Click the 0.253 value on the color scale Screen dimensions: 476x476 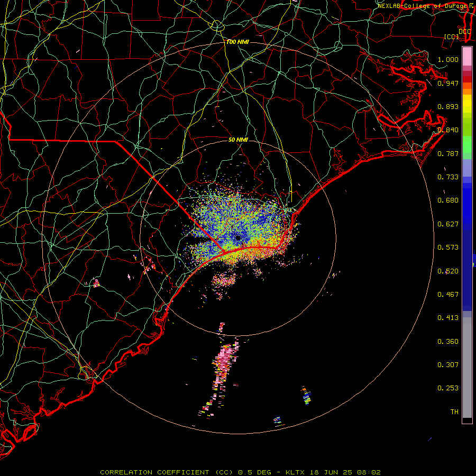click(x=448, y=388)
